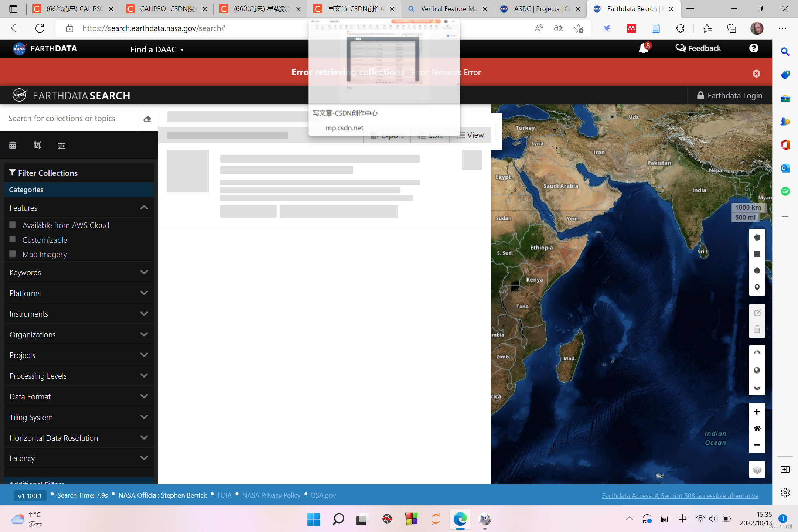Reset the map to home view

click(x=757, y=428)
